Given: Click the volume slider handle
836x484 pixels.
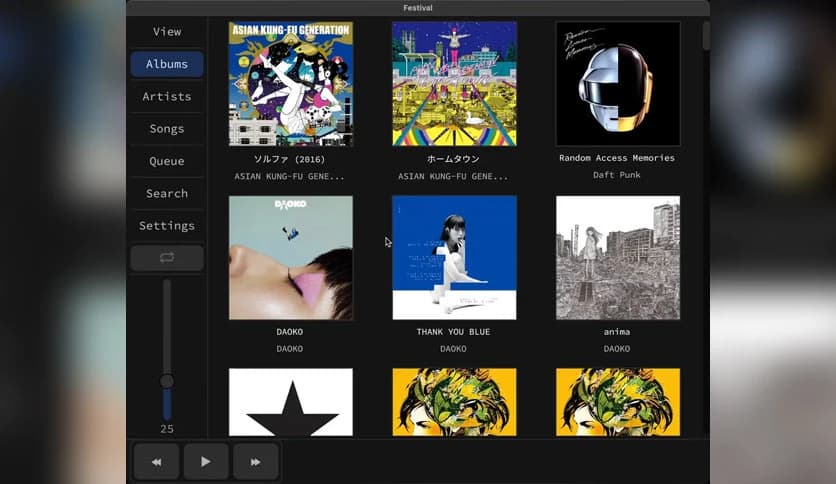Looking at the screenshot, I should [x=167, y=381].
